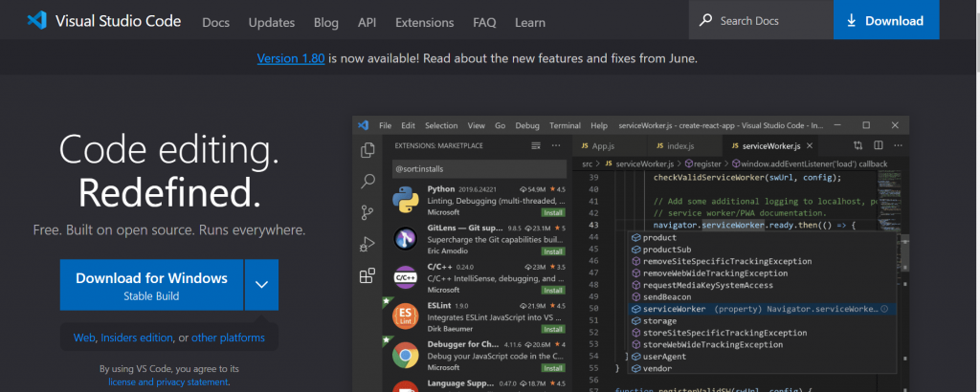Click the info icon on serviceWorker suggestion
This screenshot has height=392, width=980.
click(x=884, y=309)
